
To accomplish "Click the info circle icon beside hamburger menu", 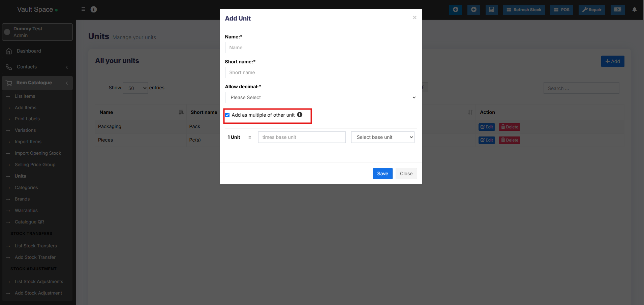I will [x=94, y=9].
